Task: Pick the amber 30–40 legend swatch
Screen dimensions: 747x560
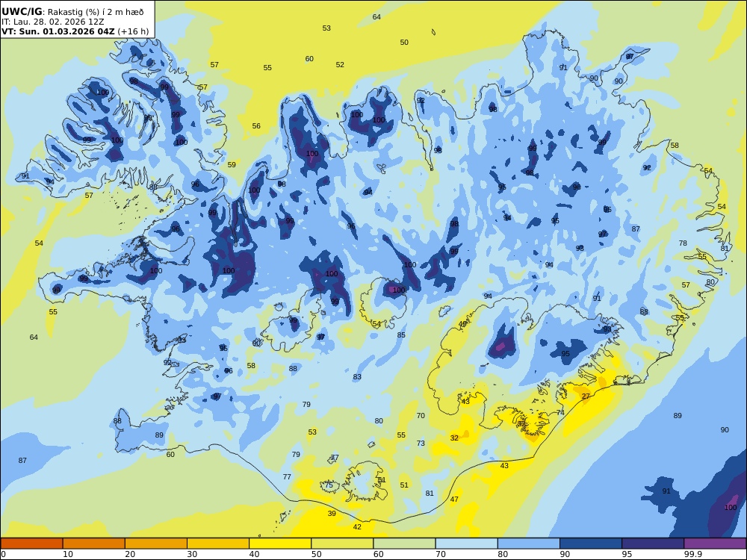Action: (218, 544)
